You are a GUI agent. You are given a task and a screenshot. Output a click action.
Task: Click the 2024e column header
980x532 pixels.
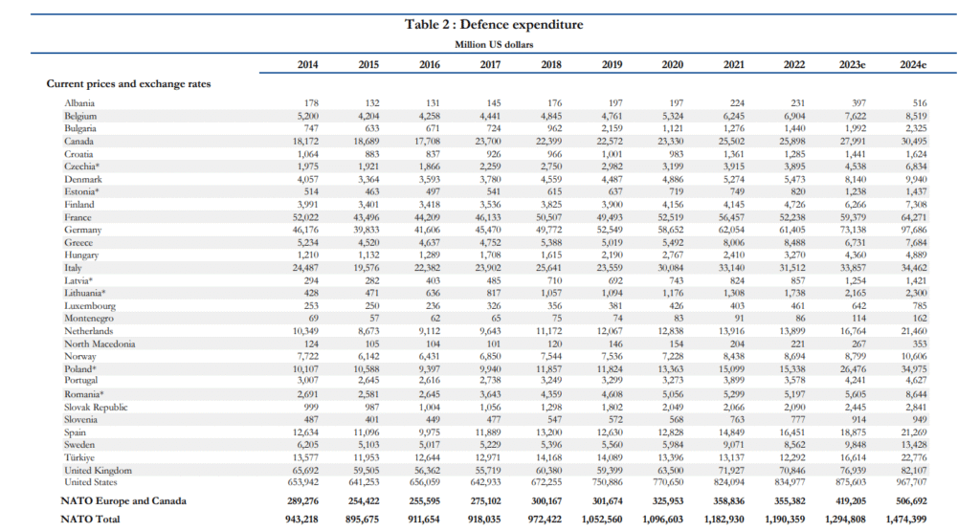[x=913, y=64]
